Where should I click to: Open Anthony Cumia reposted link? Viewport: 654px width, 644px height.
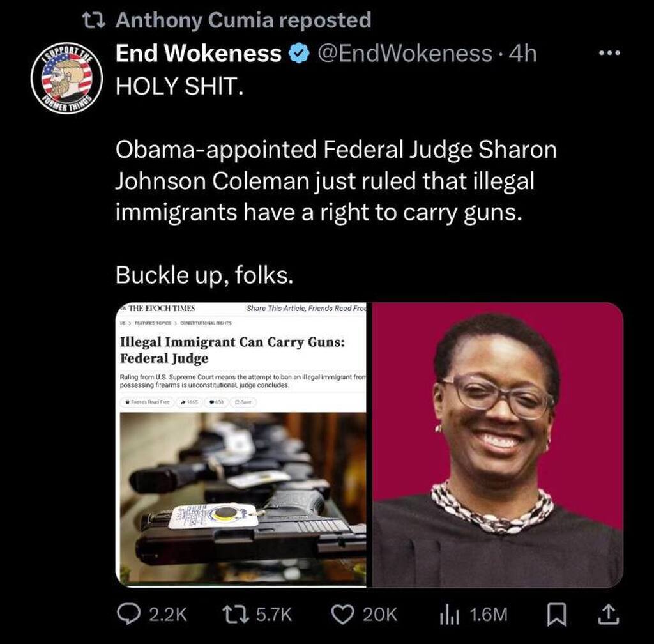click(243, 20)
